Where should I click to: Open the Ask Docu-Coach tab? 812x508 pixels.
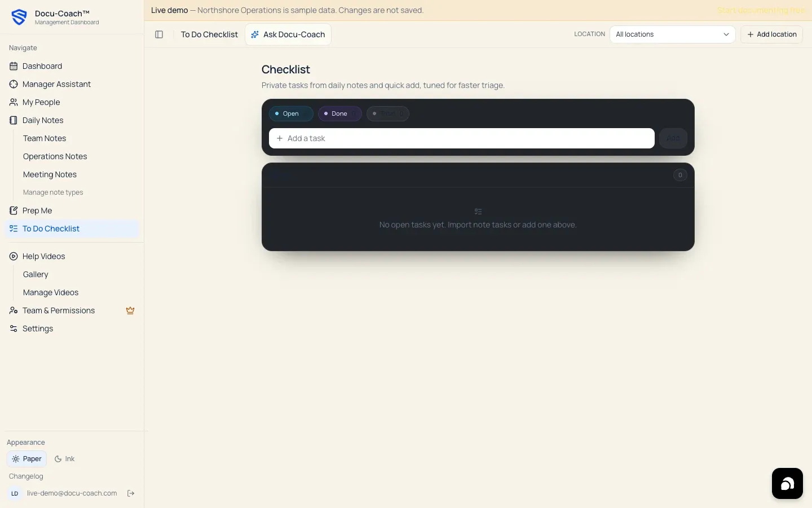pyautogui.click(x=288, y=34)
